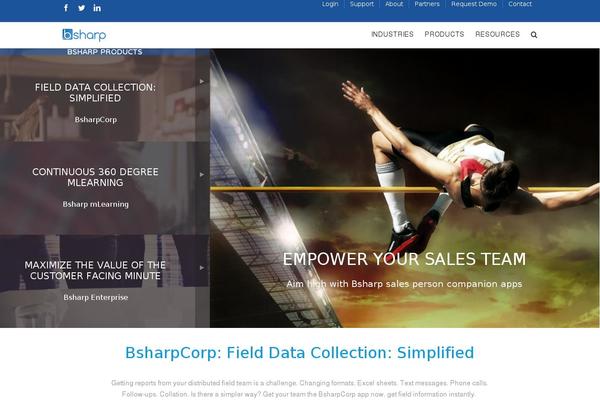
Task: Click the high jumper hero image
Action: [405, 188]
